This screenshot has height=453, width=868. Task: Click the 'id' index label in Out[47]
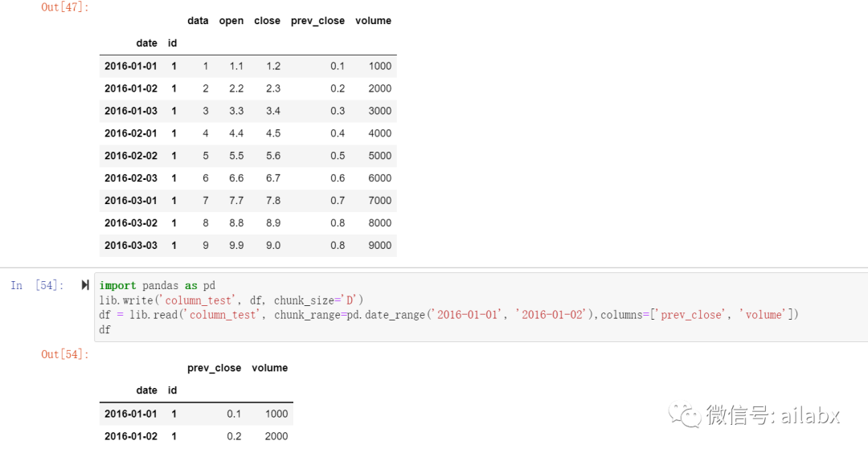point(172,43)
